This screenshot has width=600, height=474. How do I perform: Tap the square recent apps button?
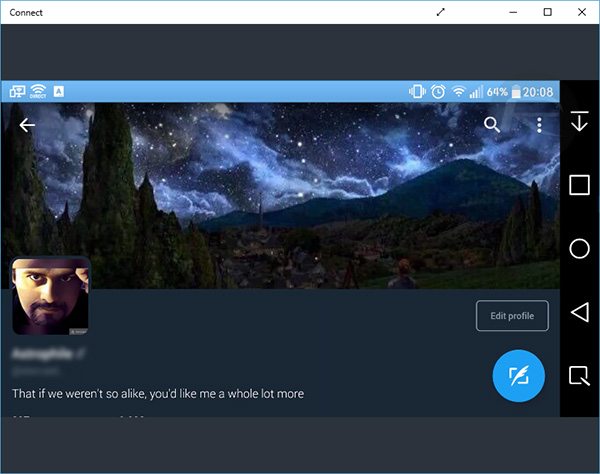(x=579, y=185)
